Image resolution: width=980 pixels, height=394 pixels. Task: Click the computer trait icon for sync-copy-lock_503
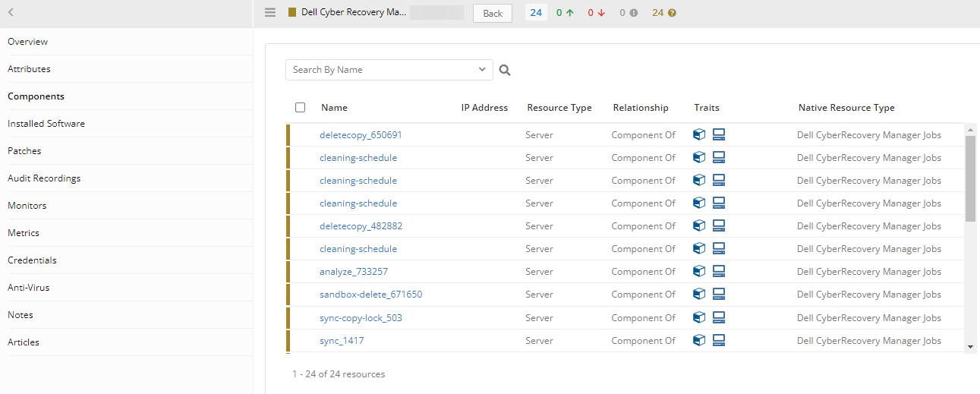[719, 318]
